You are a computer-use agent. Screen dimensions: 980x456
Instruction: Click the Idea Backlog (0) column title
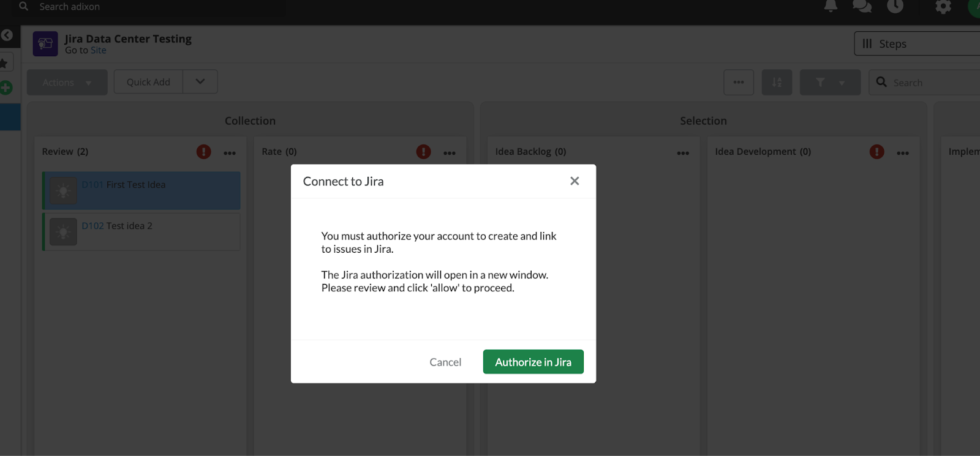click(x=531, y=152)
